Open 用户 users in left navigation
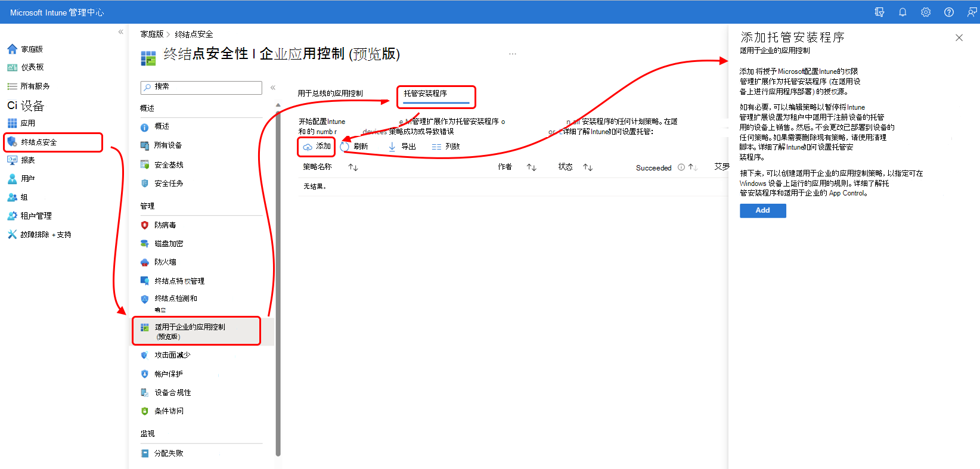Image resolution: width=980 pixels, height=469 pixels. click(x=21, y=179)
